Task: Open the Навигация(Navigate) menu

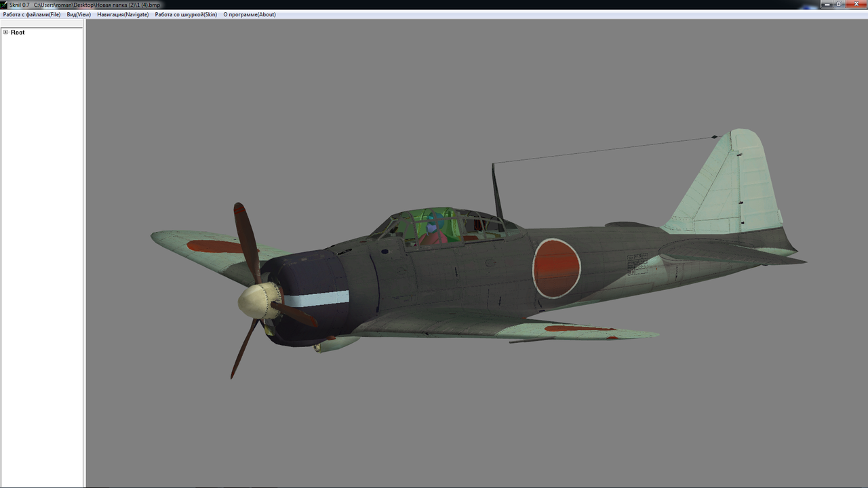Action: (123, 14)
